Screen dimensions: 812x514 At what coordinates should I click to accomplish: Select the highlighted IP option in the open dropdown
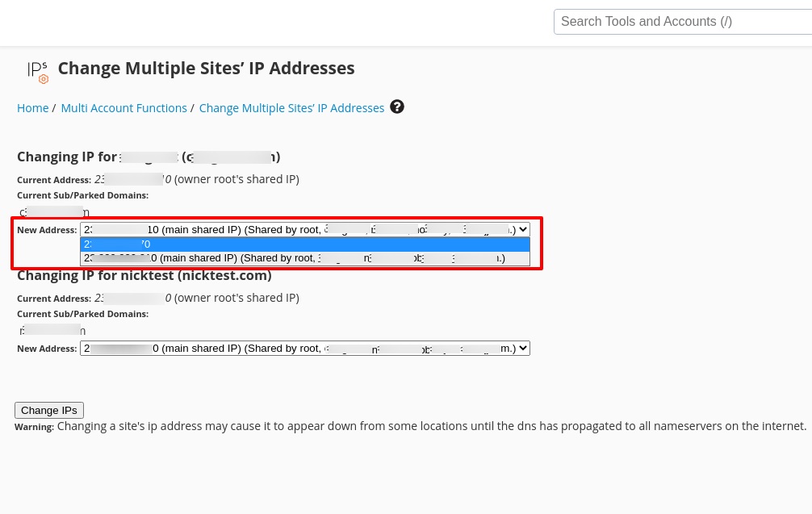[304, 244]
